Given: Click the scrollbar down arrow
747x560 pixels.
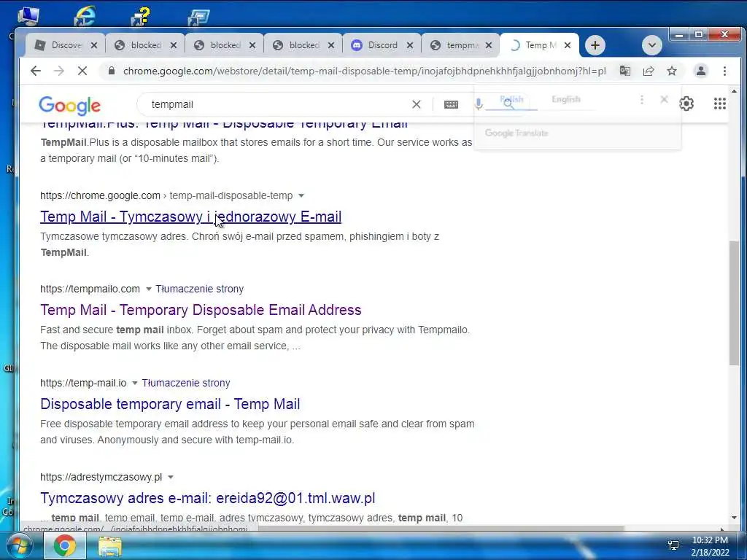Looking at the screenshot, I should click(734, 518).
